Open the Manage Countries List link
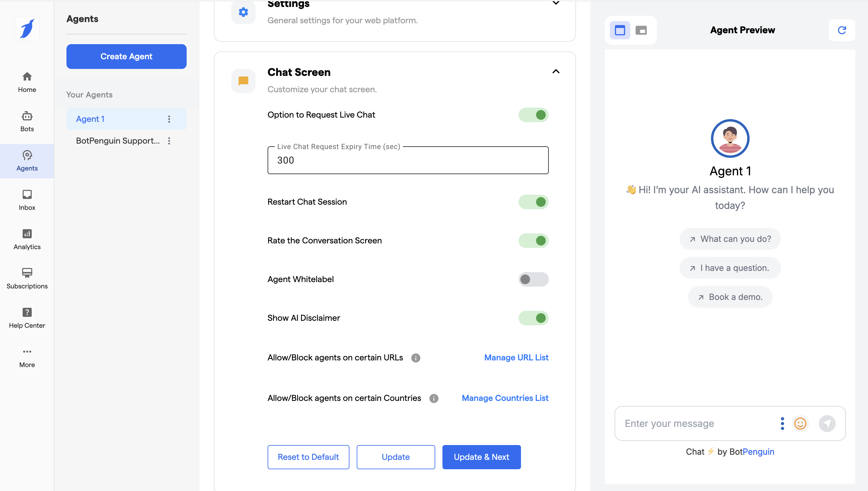Image resolution: width=868 pixels, height=491 pixels. [505, 398]
